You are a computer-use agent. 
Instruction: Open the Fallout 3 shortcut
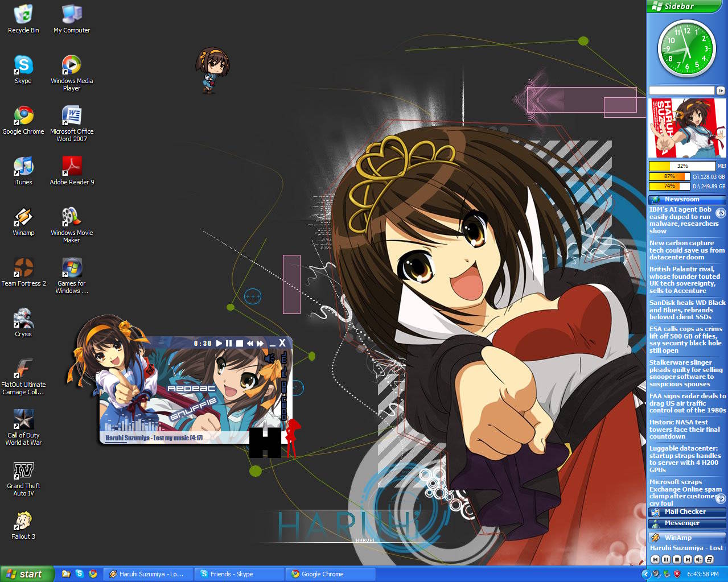click(23, 521)
